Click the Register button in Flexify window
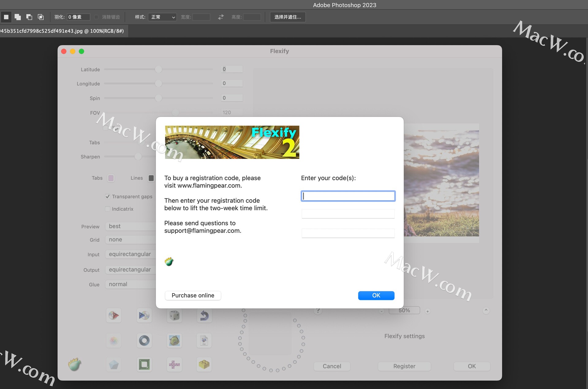Screen dimensions: 588x389 point(404,366)
